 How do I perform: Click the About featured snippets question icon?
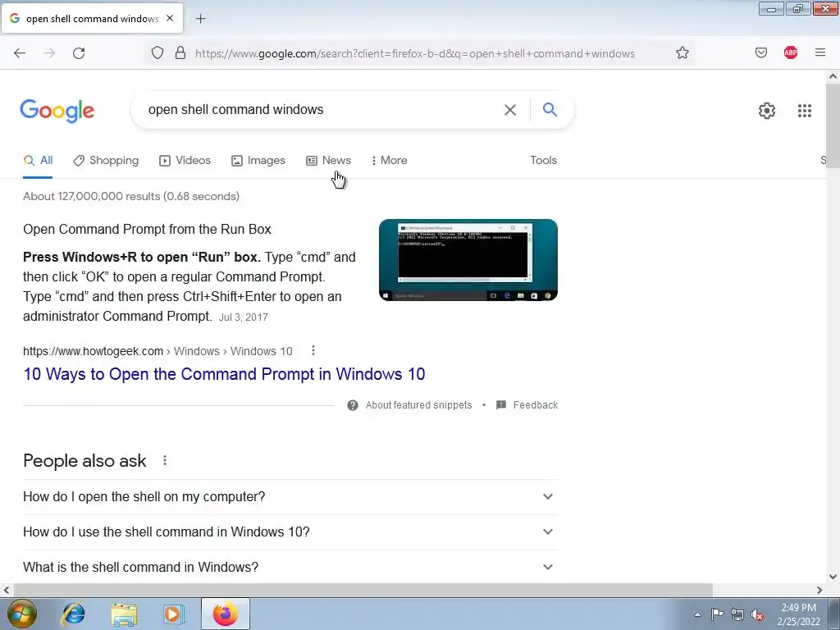point(353,405)
